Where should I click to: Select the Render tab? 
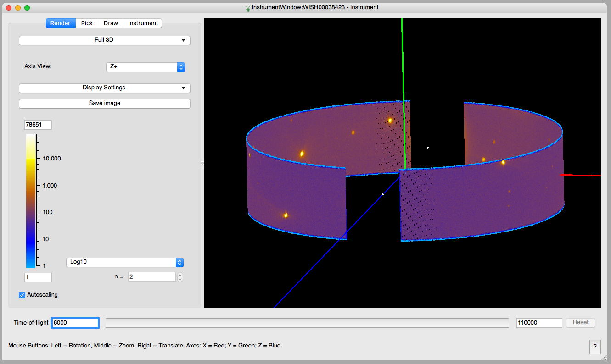(x=61, y=23)
